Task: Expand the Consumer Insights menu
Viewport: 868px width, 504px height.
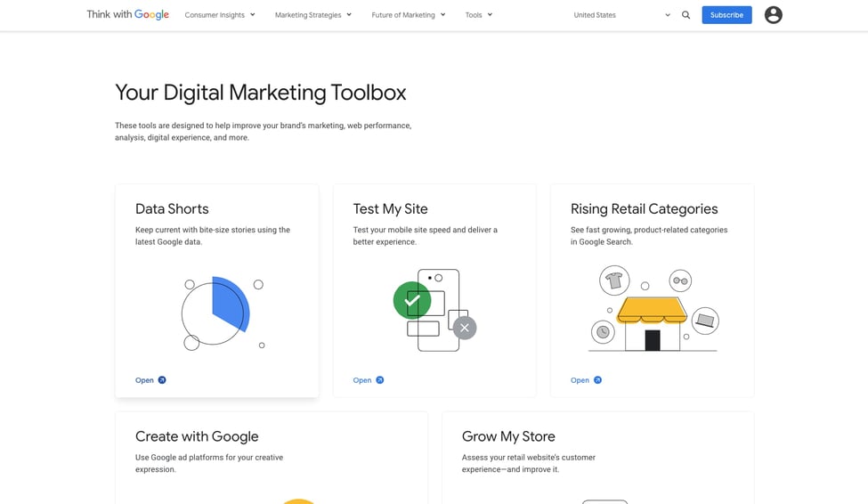Action: (x=220, y=15)
